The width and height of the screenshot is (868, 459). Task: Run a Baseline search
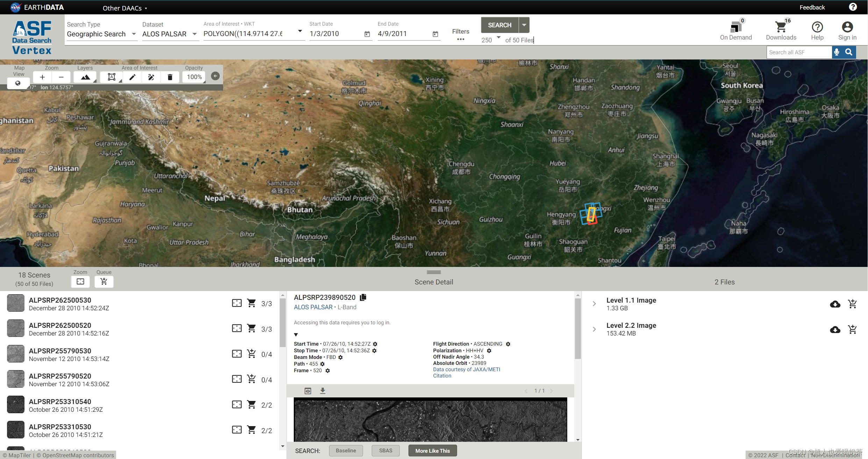346,451
